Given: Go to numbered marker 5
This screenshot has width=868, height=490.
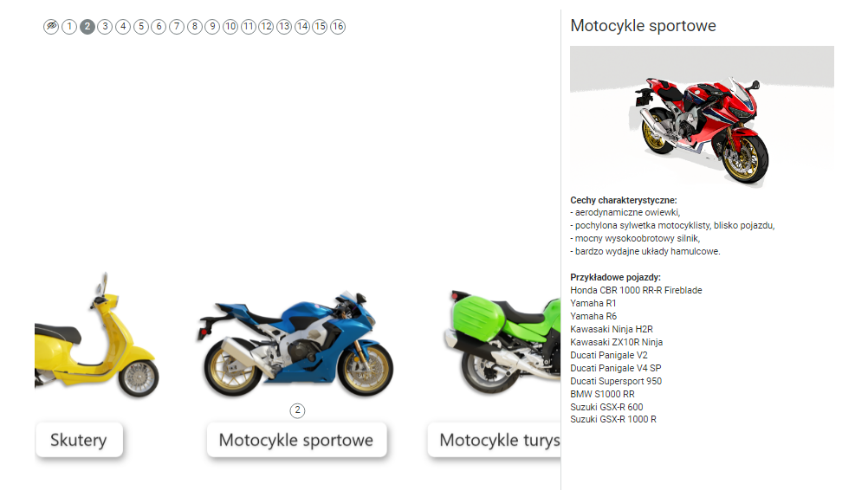Looking at the screenshot, I should (141, 27).
